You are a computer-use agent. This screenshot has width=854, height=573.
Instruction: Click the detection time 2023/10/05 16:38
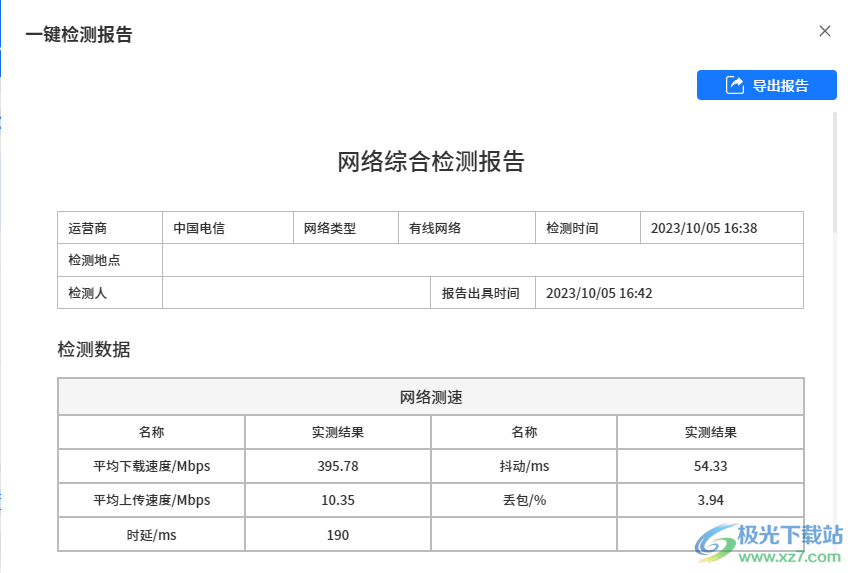(x=722, y=228)
